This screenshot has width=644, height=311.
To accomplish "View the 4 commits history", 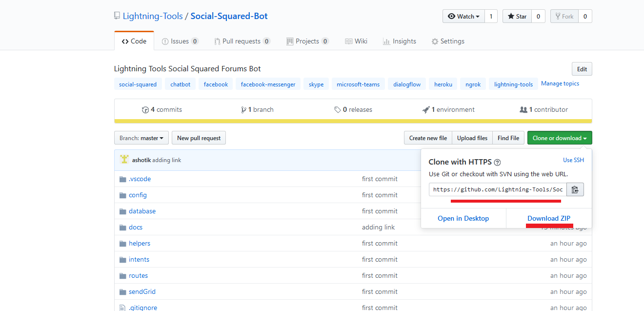I will click(162, 110).
